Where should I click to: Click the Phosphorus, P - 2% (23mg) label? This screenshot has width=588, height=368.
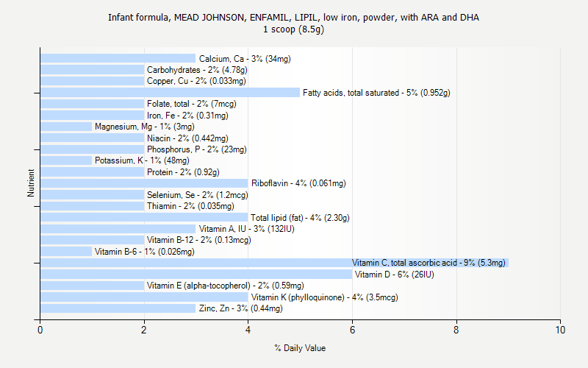point(197,149)
